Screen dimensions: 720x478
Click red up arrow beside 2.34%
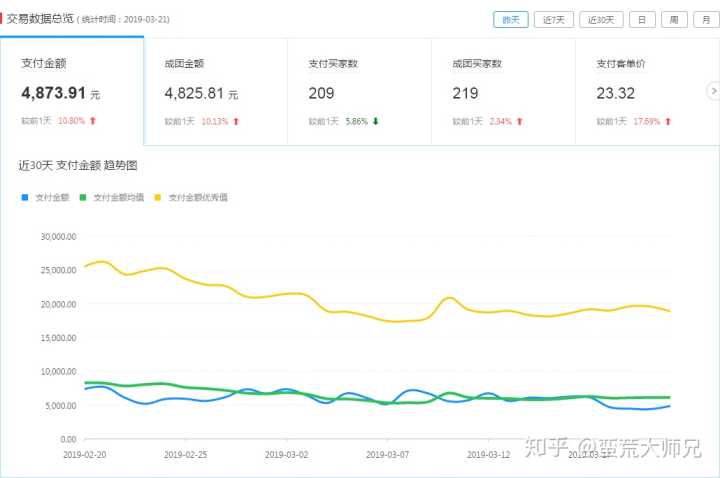click(x=520, y=121)
